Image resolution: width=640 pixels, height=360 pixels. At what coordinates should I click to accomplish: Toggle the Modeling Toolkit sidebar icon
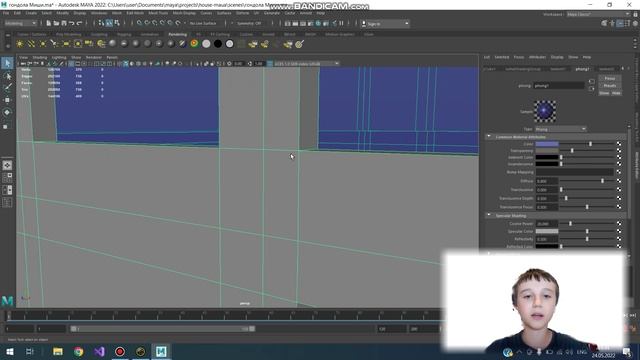tap(604, 24)
